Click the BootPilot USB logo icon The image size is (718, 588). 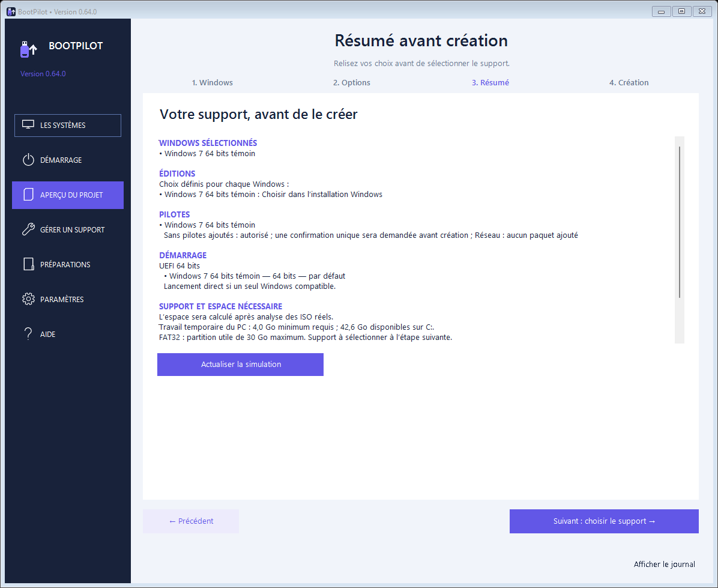click(x=28, y=49)
